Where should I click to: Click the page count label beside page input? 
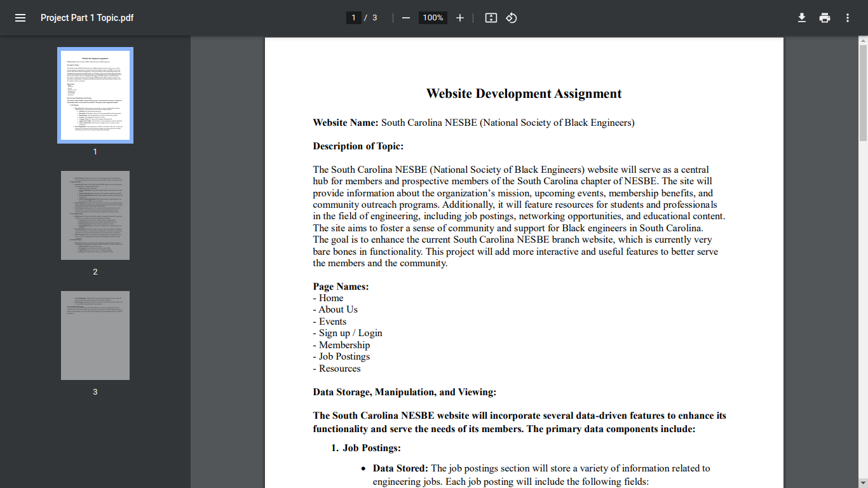[372, 18]
